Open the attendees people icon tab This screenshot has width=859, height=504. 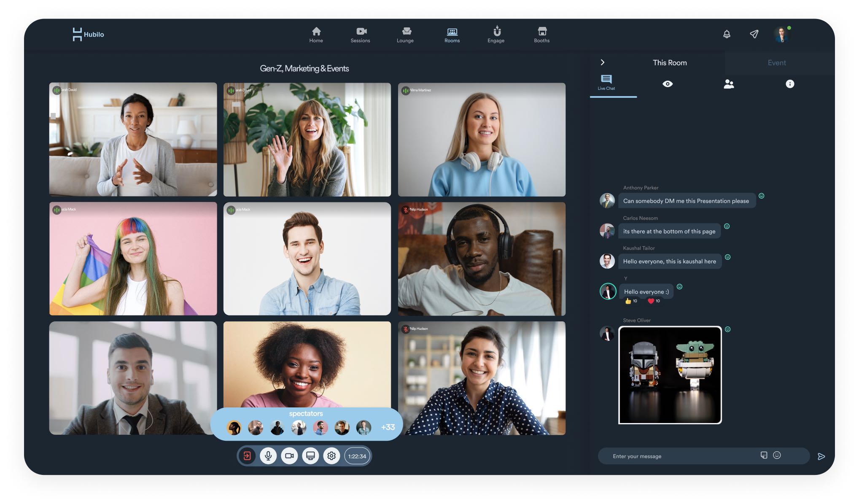coord(729,84)
